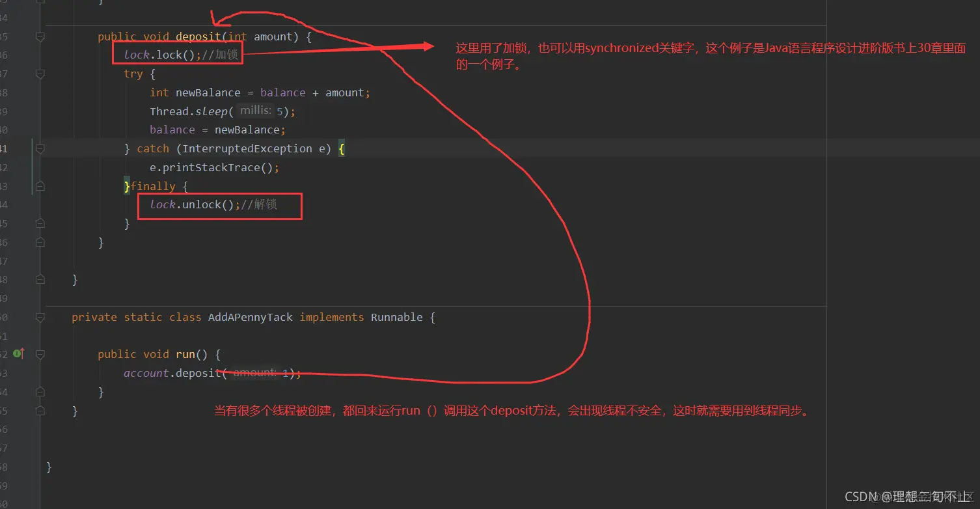Click the finally keyword
980x509 pixels.
click(153, 186)
